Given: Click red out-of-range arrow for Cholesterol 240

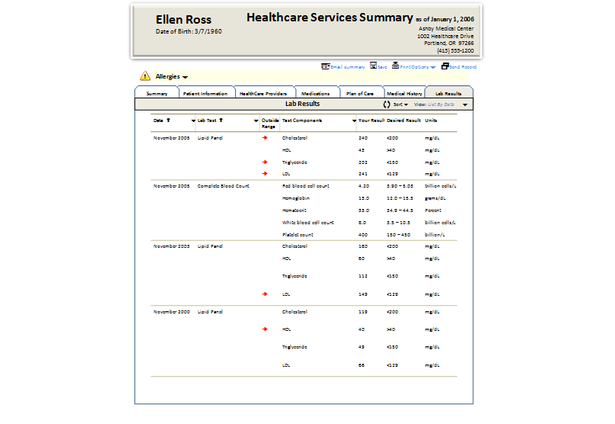Looking at the screenshot, I should click(265, 138).
